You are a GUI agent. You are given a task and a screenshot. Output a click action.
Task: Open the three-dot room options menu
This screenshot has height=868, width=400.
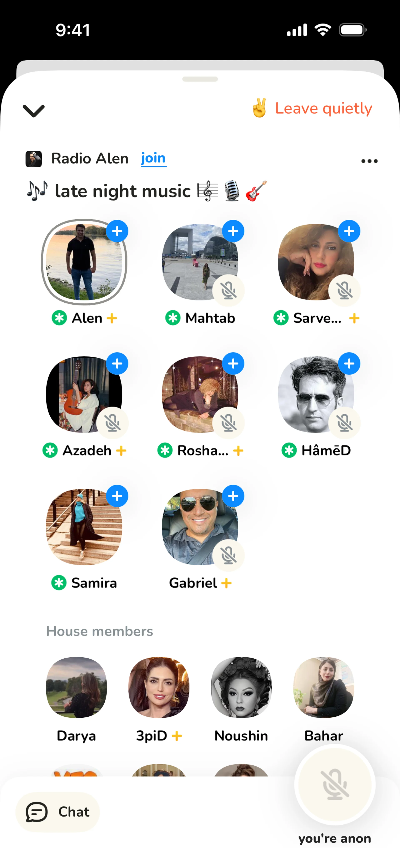click(369, 161)
